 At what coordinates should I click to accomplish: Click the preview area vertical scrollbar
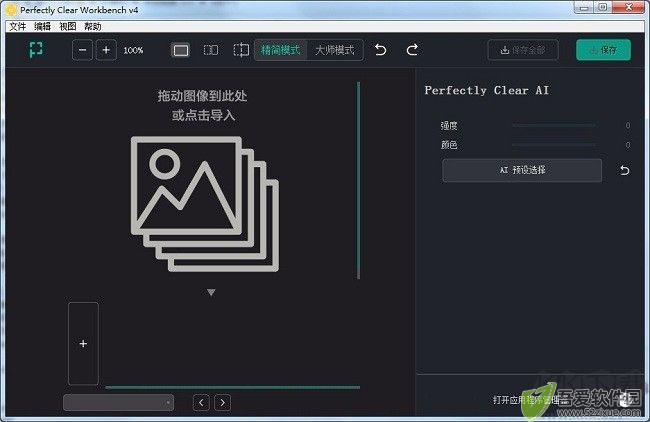point(359,180)
